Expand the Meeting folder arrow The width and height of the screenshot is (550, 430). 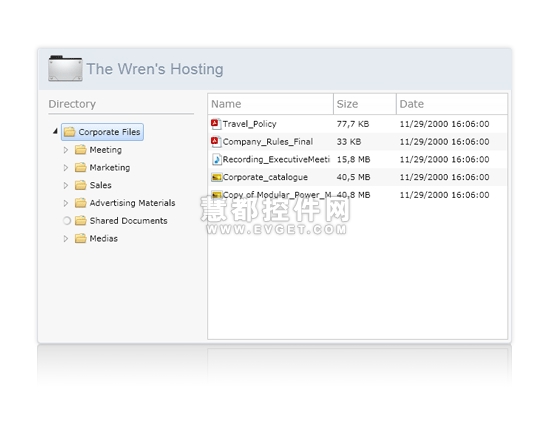[x=66, y=150]
